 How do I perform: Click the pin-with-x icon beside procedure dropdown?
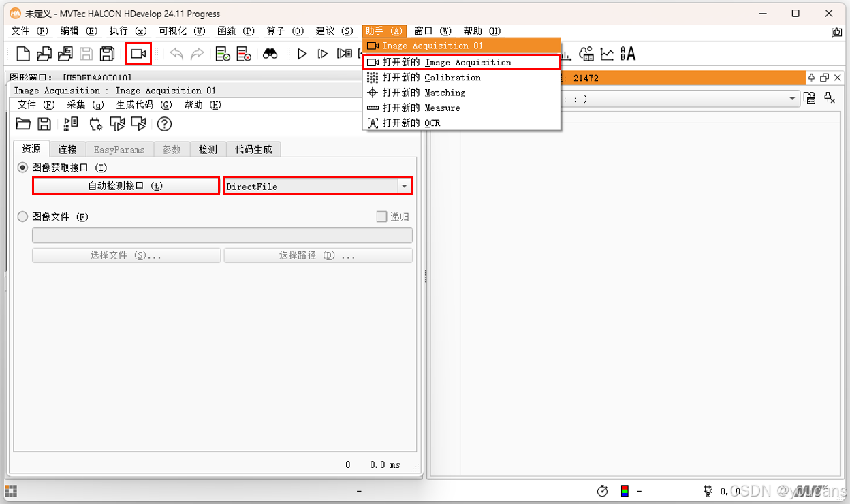tap(830, 98)
